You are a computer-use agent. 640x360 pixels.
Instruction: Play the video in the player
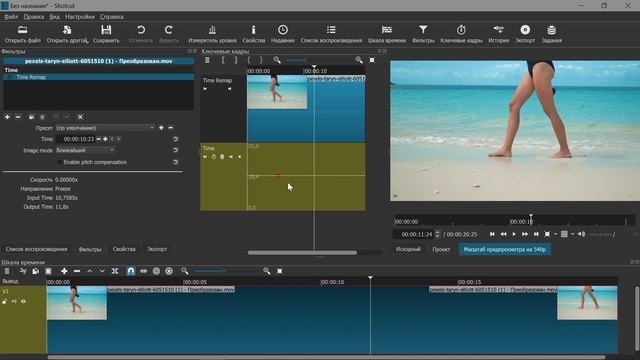514,234
